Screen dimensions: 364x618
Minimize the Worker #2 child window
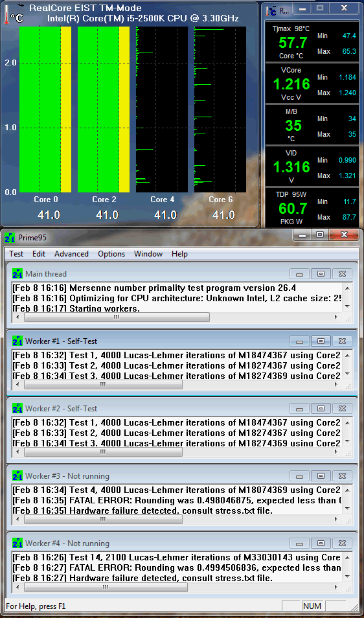[299, 408]
